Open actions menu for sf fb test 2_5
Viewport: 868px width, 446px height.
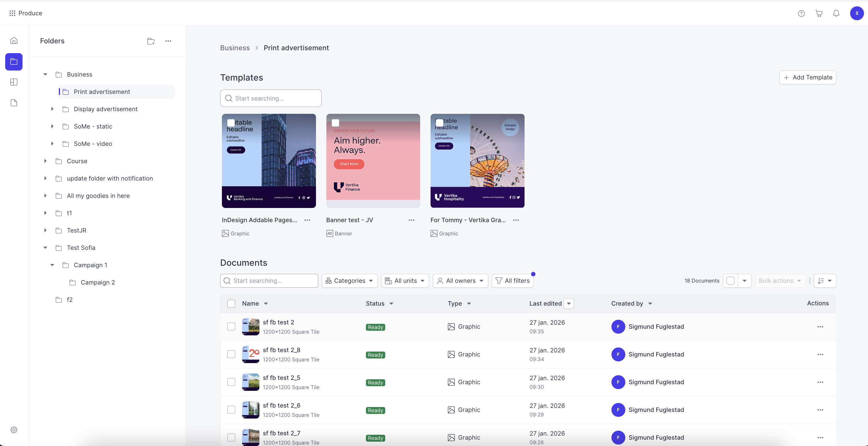pos(820,382)
